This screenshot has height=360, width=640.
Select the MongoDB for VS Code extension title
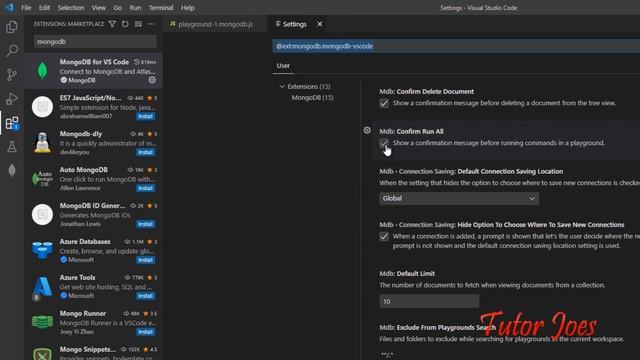[94, 62]
